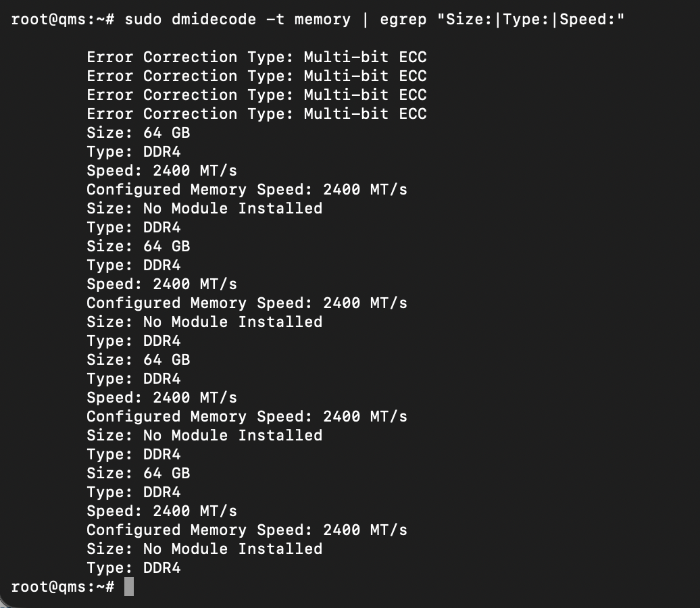Screen dimensions: 700x608
Task: Click the fourth "Error Correction Type" output line
Action: (256, 114)
